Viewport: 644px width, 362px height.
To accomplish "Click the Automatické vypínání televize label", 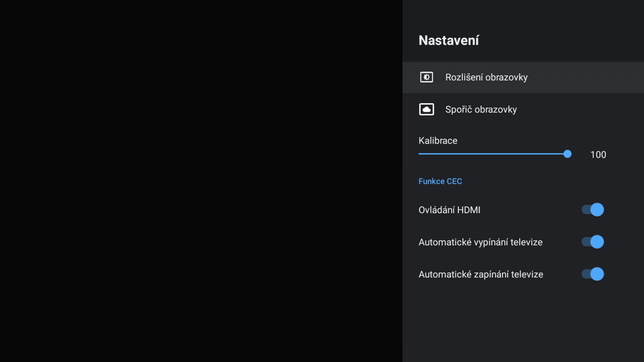I will [481, 242].
